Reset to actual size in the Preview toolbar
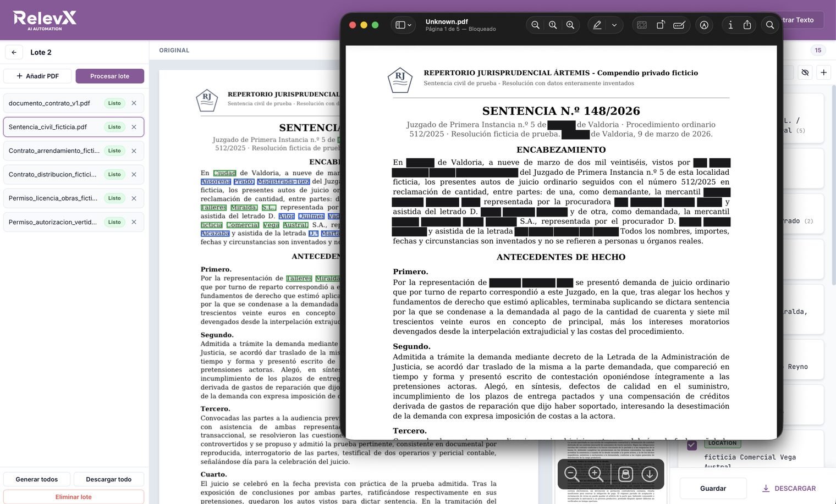 (553, 25)
